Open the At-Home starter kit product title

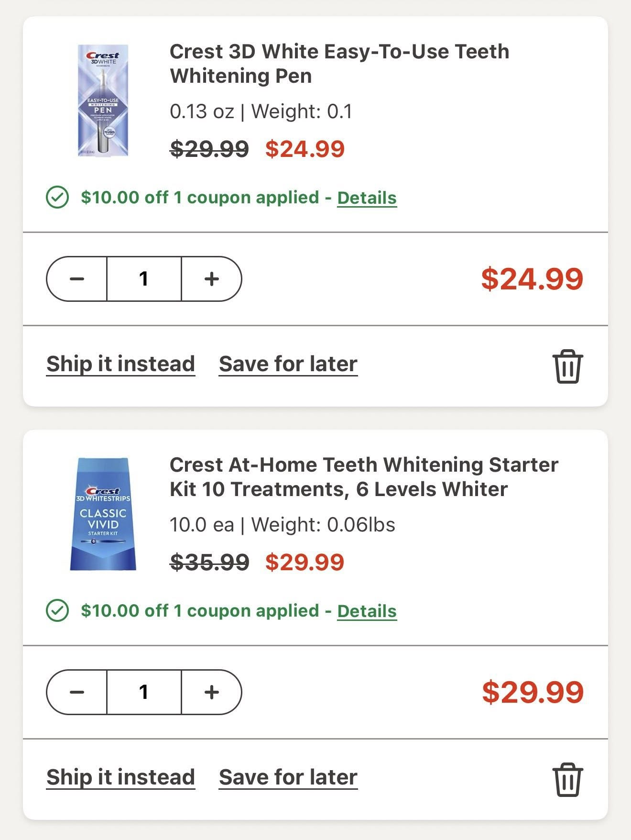pos(363,477)
